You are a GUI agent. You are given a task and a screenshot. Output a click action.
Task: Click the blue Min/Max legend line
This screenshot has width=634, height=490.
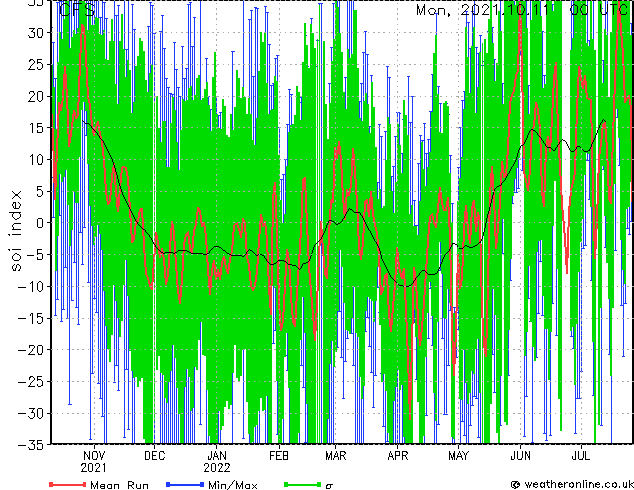click(185, 484)
